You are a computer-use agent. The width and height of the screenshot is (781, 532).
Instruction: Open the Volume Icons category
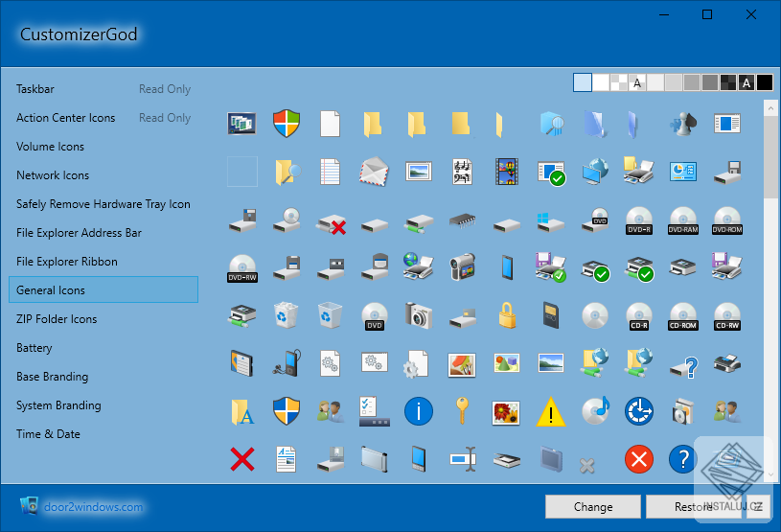click(50, 147)
